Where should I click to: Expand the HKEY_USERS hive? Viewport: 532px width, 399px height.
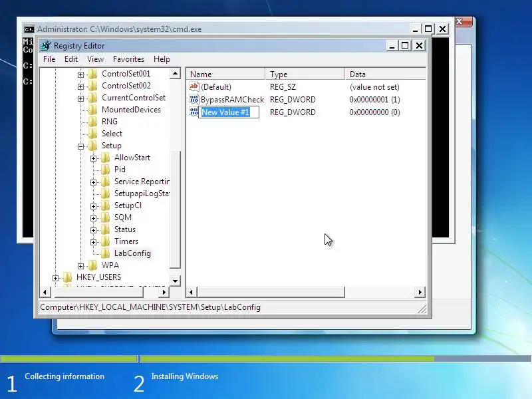click(56, 278)
